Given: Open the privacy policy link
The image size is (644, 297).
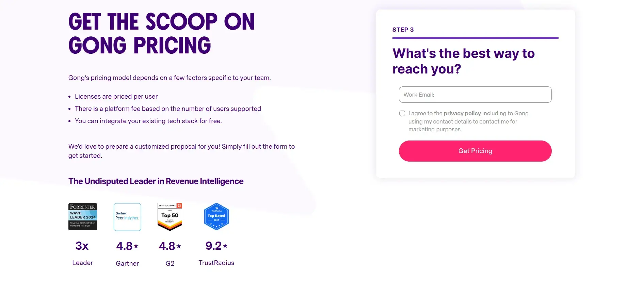Looking at the screenshot, I should (x=462, y=113).
